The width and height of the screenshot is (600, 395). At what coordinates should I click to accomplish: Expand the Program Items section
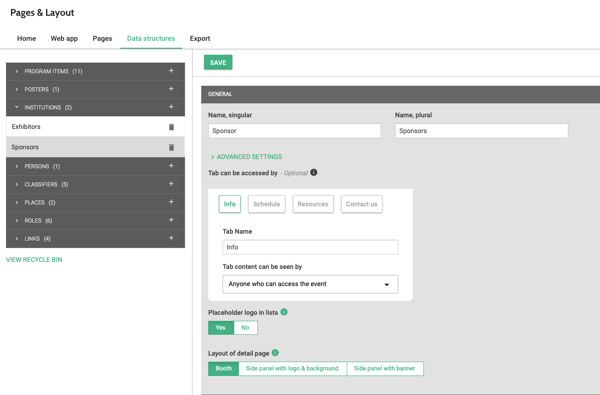(x=16, y=71)
